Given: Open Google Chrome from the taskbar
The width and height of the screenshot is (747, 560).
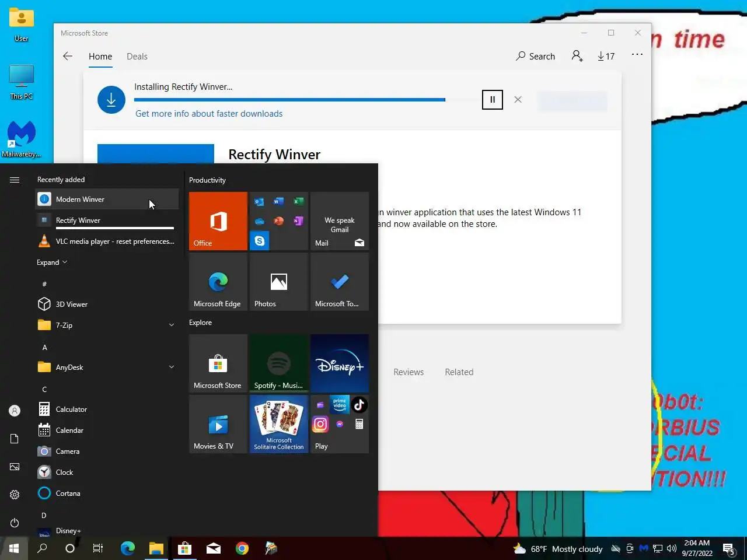Looking at the screenshot, I should point(242,548).
